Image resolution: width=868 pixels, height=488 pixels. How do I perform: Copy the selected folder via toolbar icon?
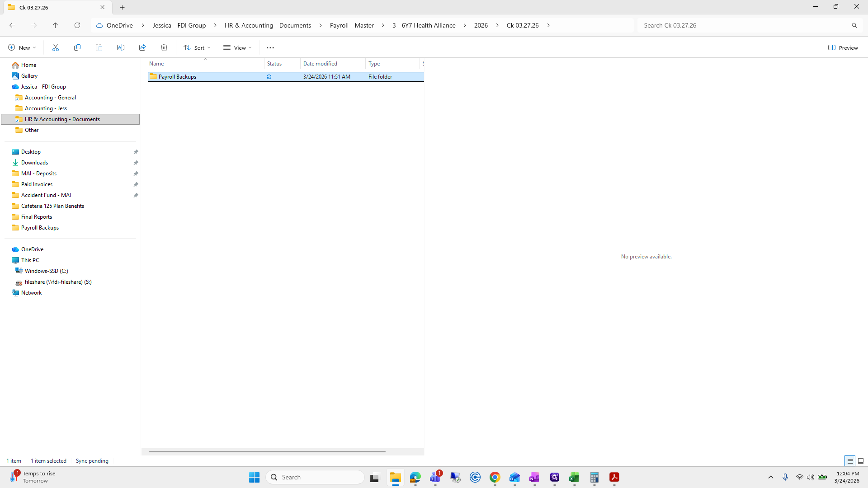coord(77,47)
